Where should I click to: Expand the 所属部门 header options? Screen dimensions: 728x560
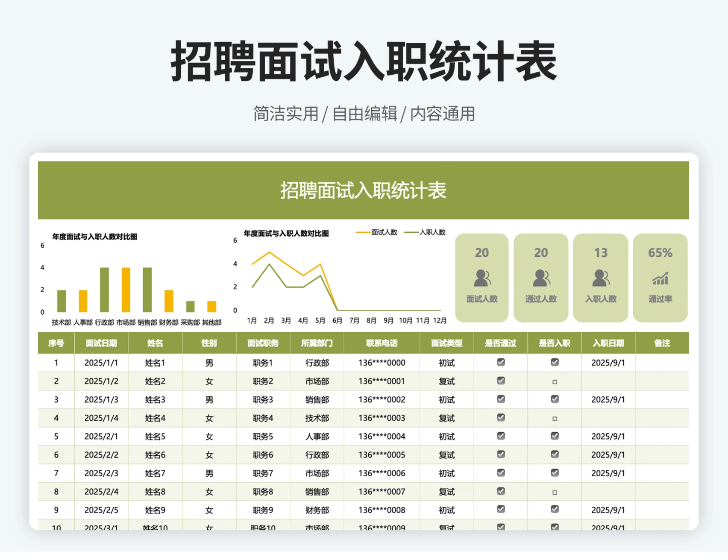317,343
